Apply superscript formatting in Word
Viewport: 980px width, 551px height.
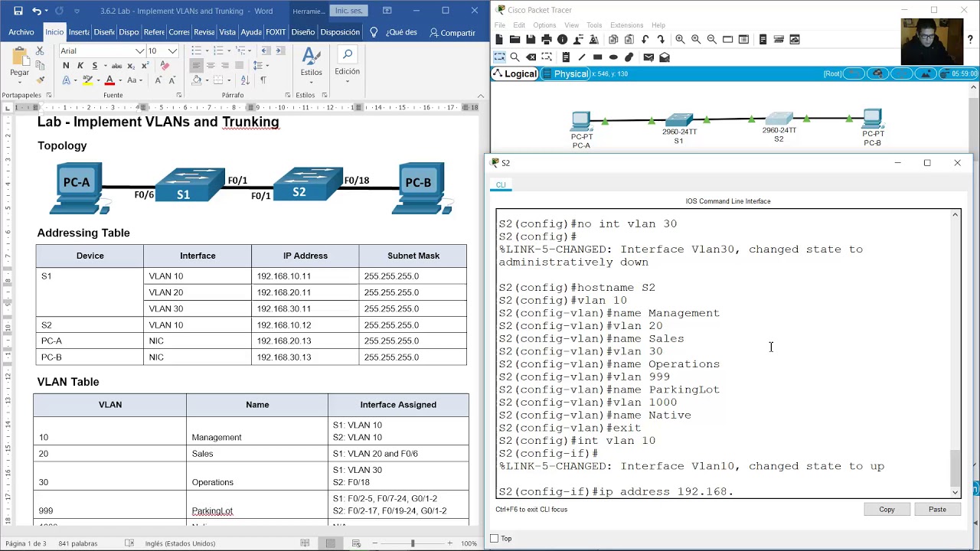(145, 66)
